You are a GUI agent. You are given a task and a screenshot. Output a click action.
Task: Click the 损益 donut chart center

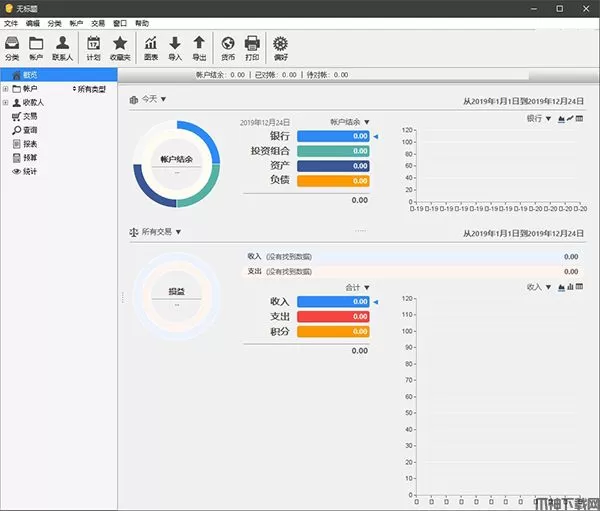[176, 296]
